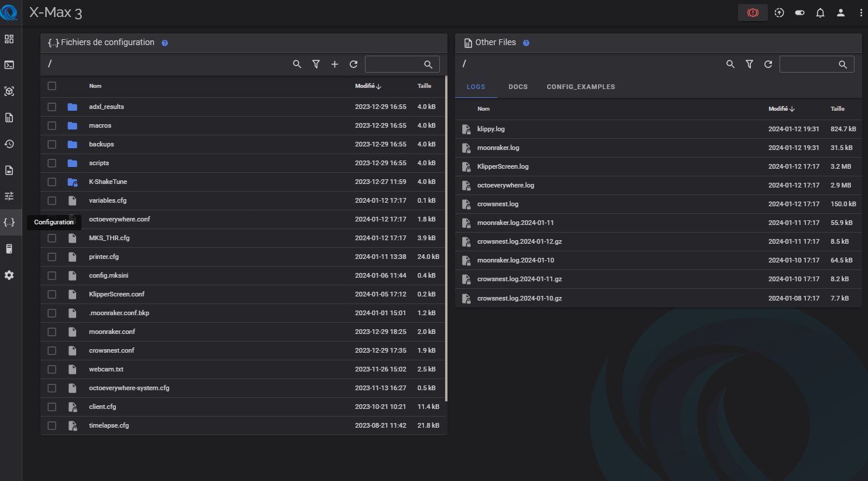
Task: Open the Dashboard sidebar icon
Action: point(9,39)
